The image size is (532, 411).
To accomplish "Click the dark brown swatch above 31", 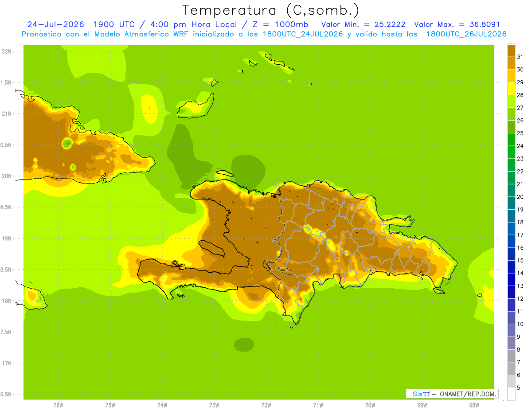I will (511, 50).
